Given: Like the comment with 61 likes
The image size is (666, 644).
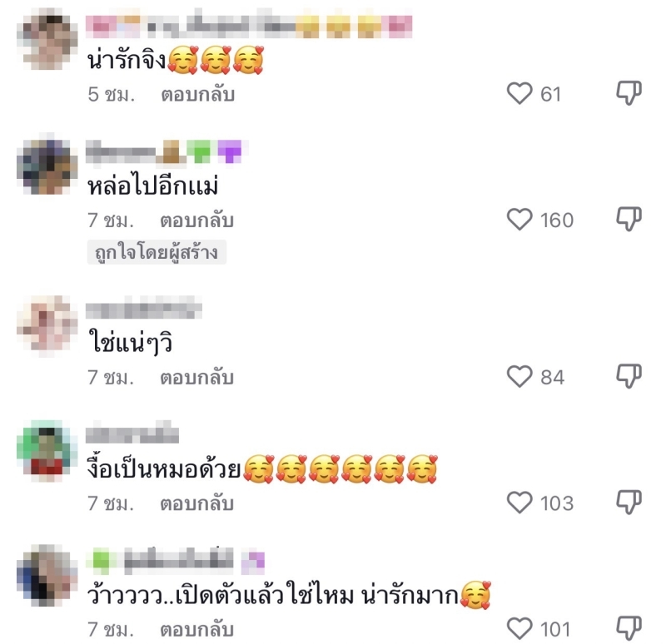Looking at the screenshot, I should 519,93.
